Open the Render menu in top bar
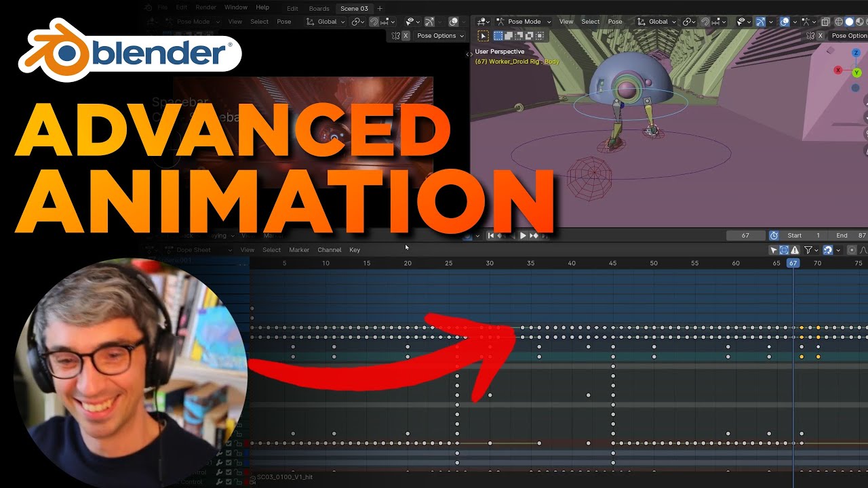 pyautogui.click(x=205, y=7)
